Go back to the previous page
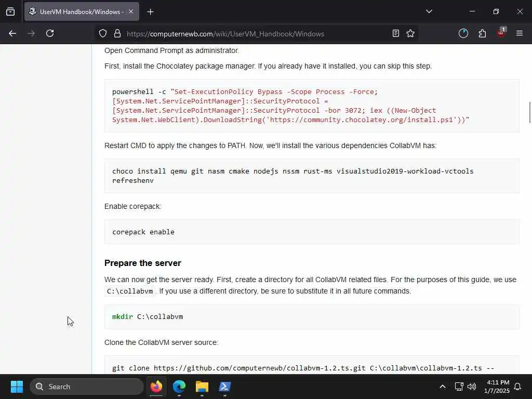532x399 pixels. click(x=12, y=33)
